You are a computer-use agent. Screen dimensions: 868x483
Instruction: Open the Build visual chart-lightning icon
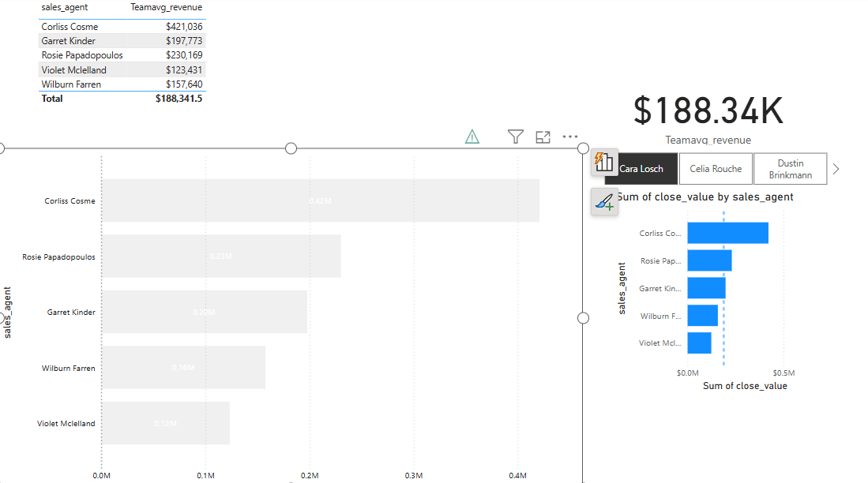[604, 162]
